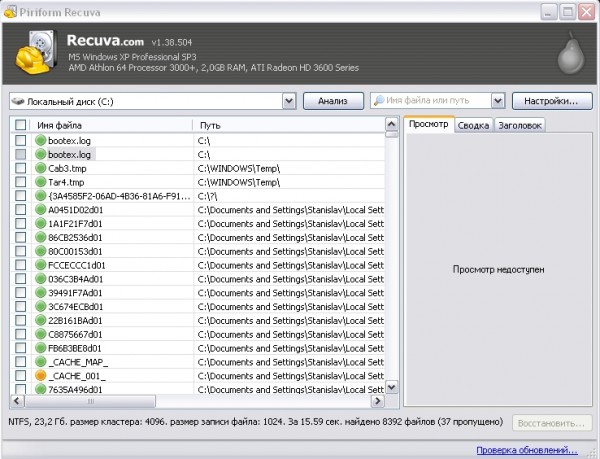Click the horizontal scrollbar right arrow
600x459 pixels.
[x=378, y=401]
